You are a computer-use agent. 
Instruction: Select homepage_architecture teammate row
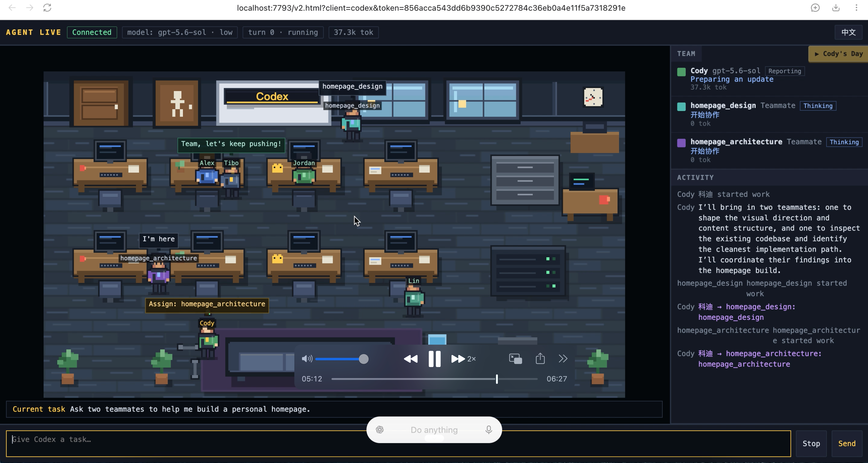769,150
